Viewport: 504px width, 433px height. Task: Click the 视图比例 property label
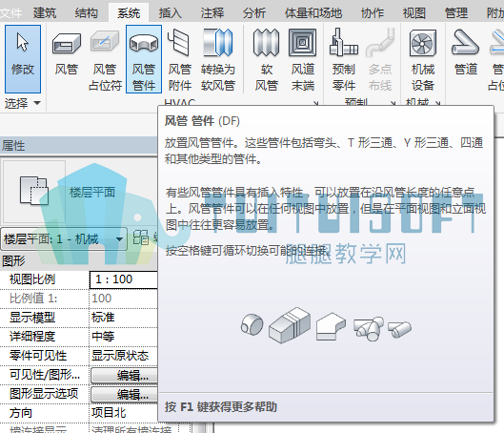[x=32, y=279]
